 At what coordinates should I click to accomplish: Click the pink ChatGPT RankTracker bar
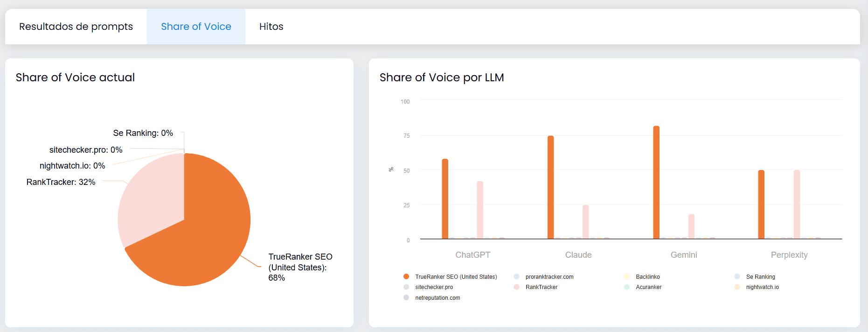point(480,210)
